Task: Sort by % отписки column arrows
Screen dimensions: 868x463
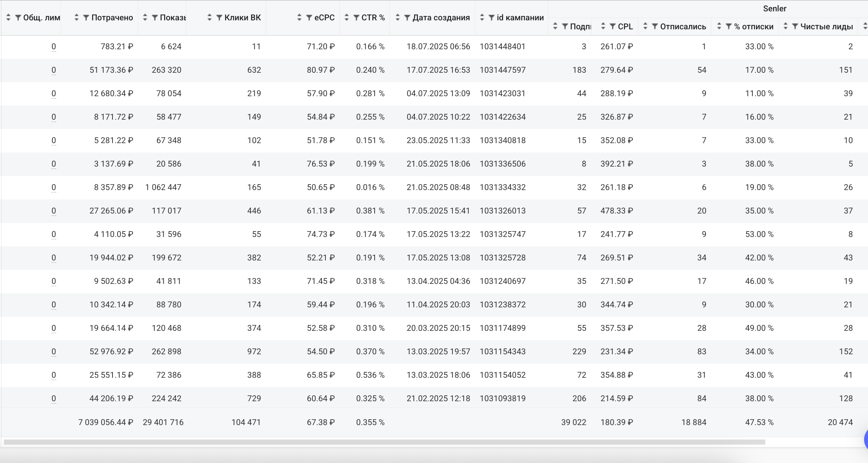Action: coord(719,27)
